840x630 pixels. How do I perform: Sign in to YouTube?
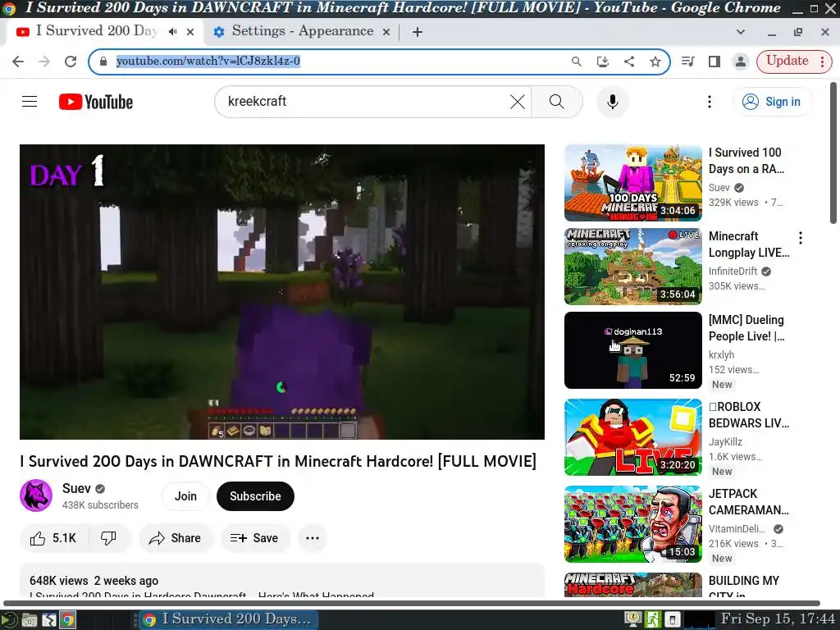pyautogui.click(x=773, y=102)
